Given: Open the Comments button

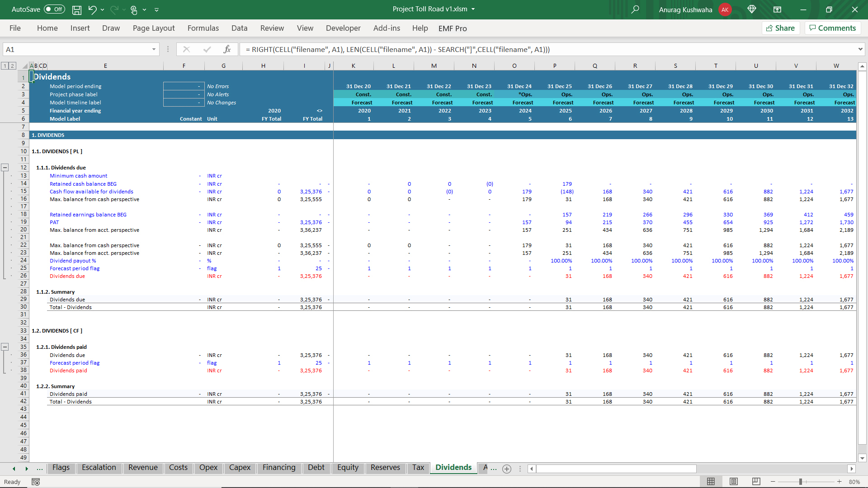Looking at the screenshot, I should click(x=832, y=28).
